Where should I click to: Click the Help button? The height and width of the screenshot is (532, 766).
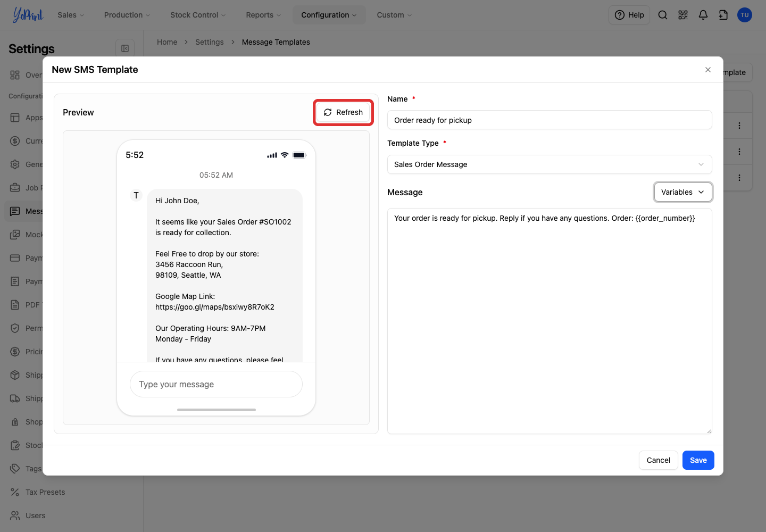(629, 15)
